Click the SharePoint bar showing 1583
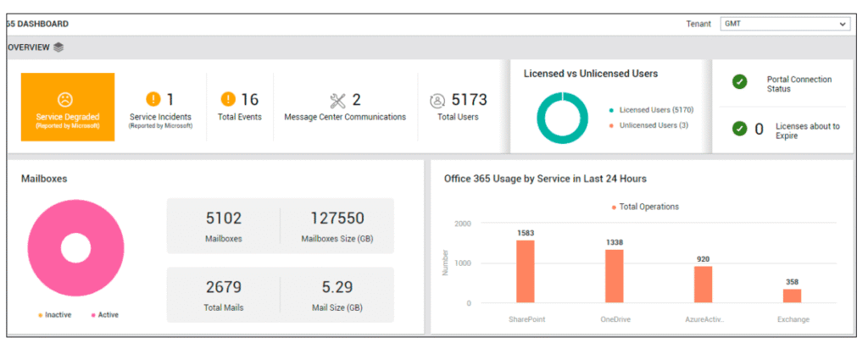This screenshot has height=343, width=868. (x=526, y=272)
